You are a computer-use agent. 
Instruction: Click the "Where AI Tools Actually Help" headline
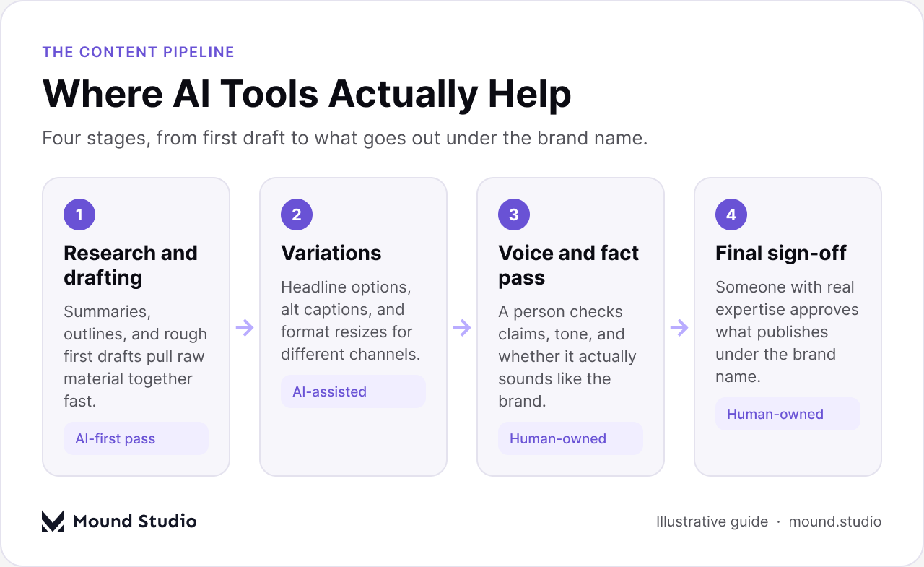tap(307, 94)
